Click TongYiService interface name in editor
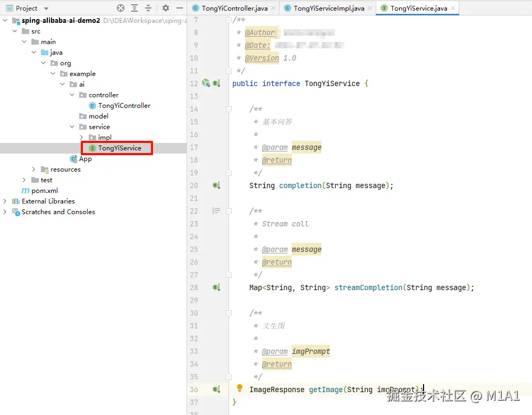 332,83
